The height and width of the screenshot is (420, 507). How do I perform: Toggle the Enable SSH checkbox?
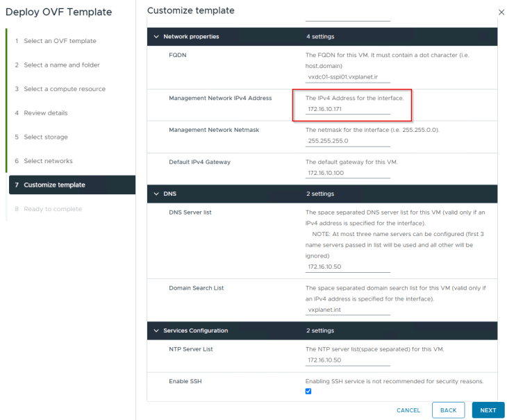point(308,391)
